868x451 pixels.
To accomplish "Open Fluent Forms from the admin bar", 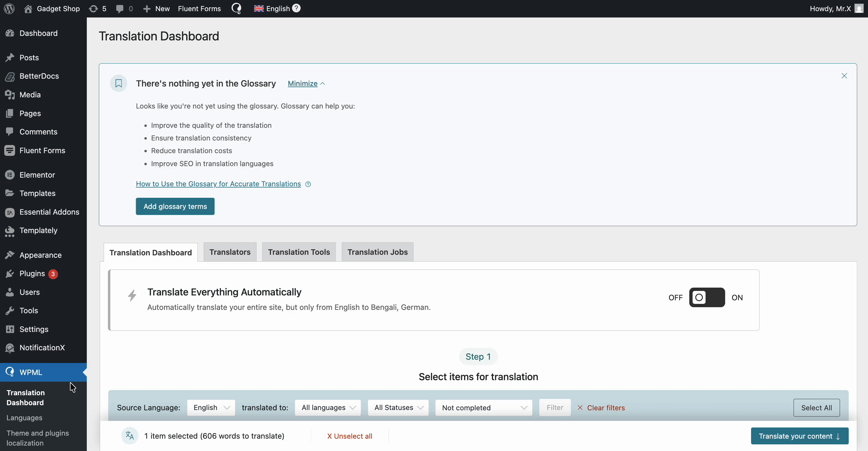I will point(199,8).
